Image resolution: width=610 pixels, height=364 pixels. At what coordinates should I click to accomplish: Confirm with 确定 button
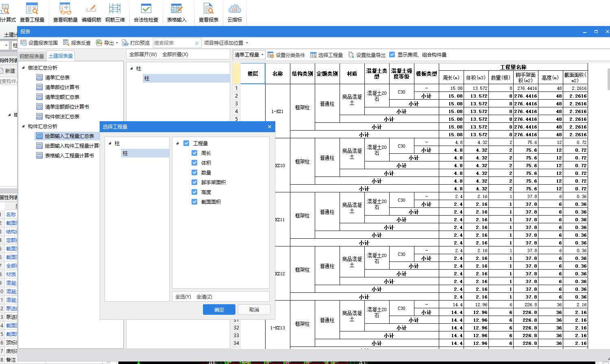tap(219, 310)
